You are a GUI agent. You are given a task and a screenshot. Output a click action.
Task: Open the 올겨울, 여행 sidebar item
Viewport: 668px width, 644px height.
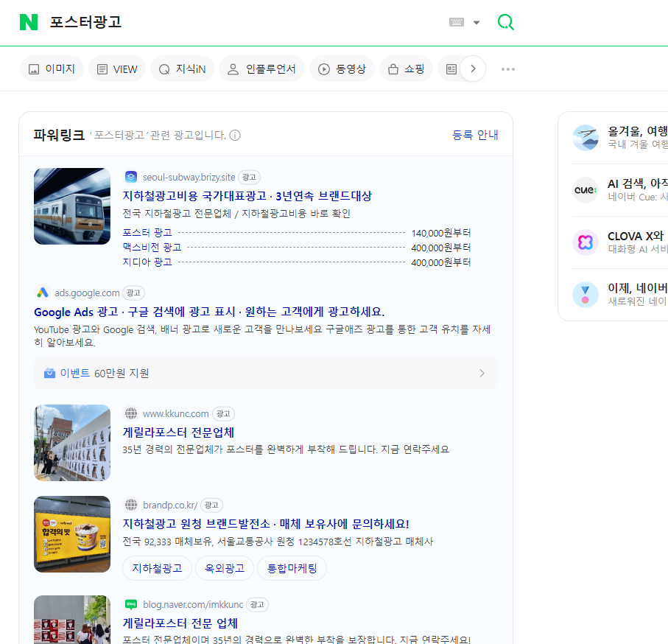click(620, 138)
